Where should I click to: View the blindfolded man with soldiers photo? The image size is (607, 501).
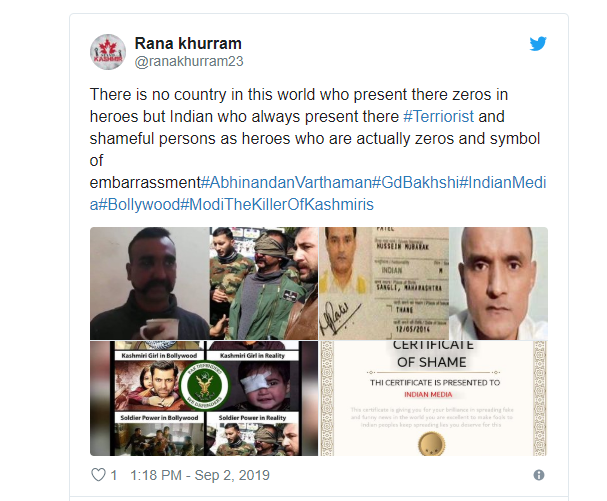tap(264, 283)
